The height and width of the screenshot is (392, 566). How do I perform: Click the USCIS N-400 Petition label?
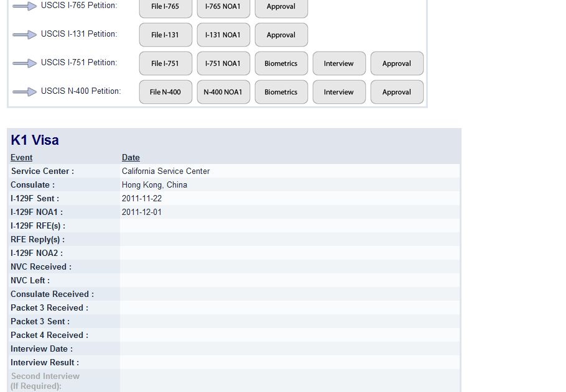click(81, 91)
